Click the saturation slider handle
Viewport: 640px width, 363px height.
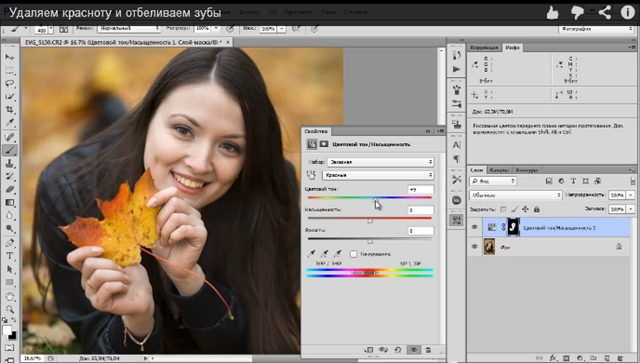coord(370,220)
